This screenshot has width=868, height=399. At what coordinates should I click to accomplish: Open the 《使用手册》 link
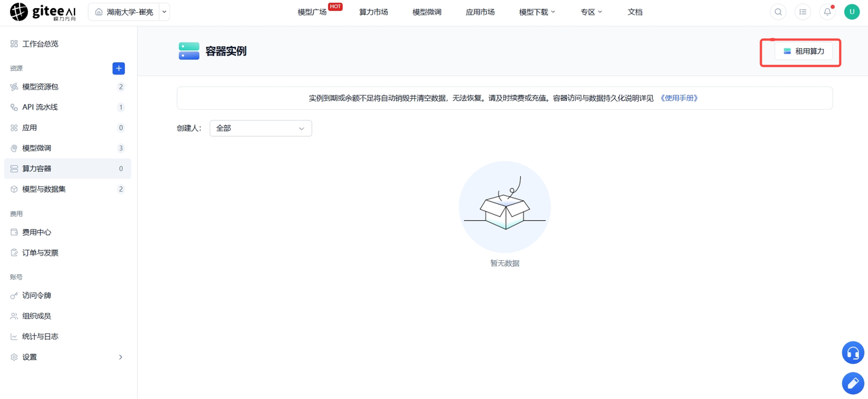[679, 98]
